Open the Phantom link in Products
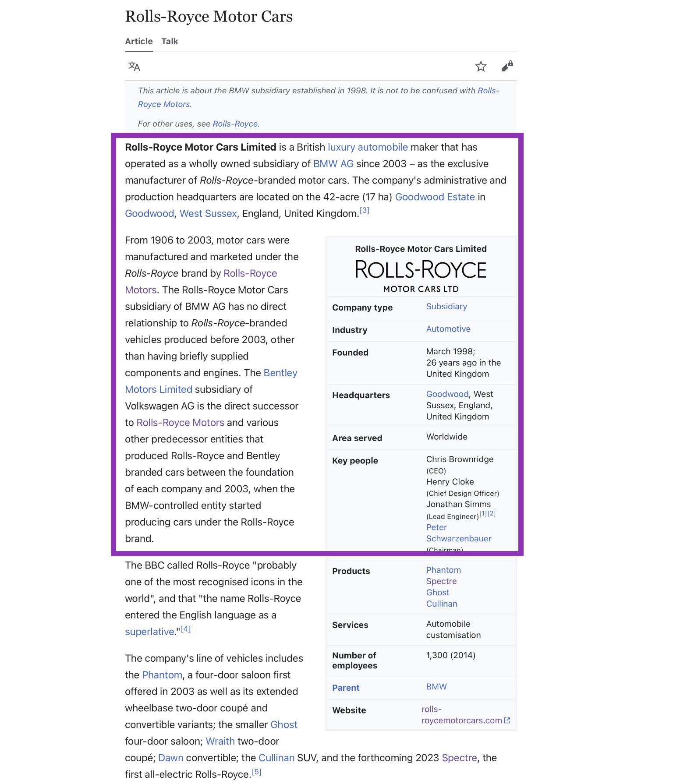Image resolution: width=673 pixels, height=784 pixels. tap(443, 570)
